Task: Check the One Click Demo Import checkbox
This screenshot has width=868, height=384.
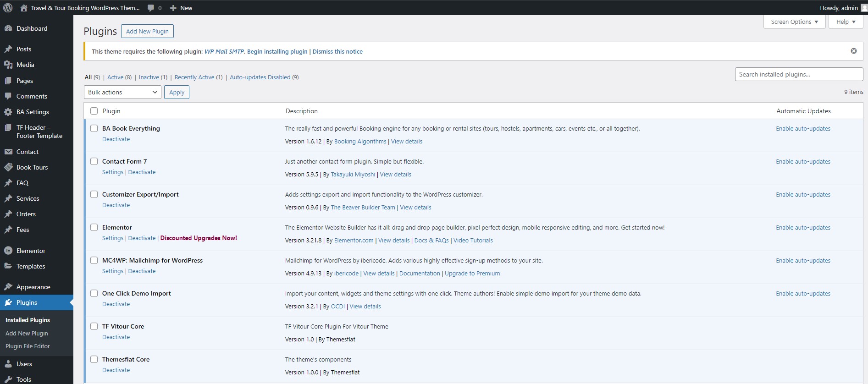Action: [x=94, y=293]
